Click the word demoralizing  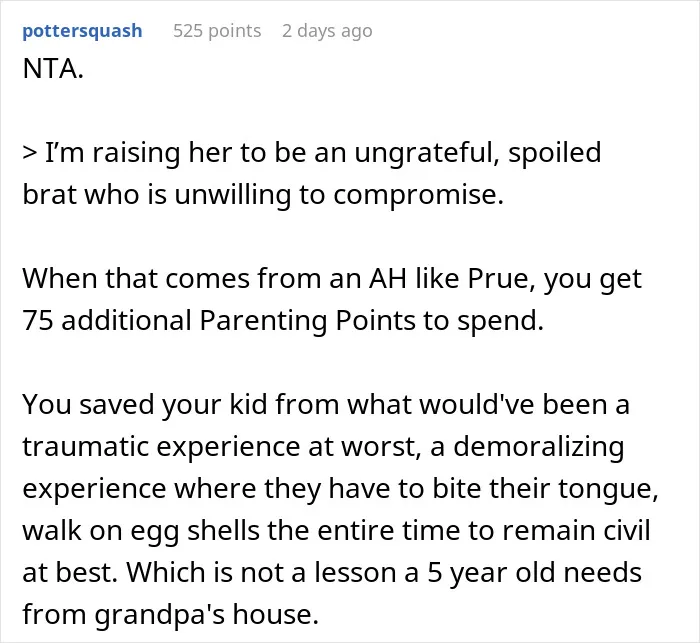[538, 447]
